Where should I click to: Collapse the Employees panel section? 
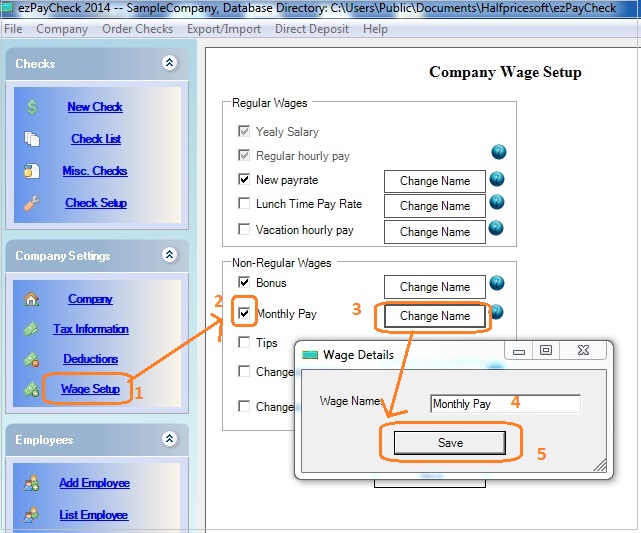[x=169, y=439]
